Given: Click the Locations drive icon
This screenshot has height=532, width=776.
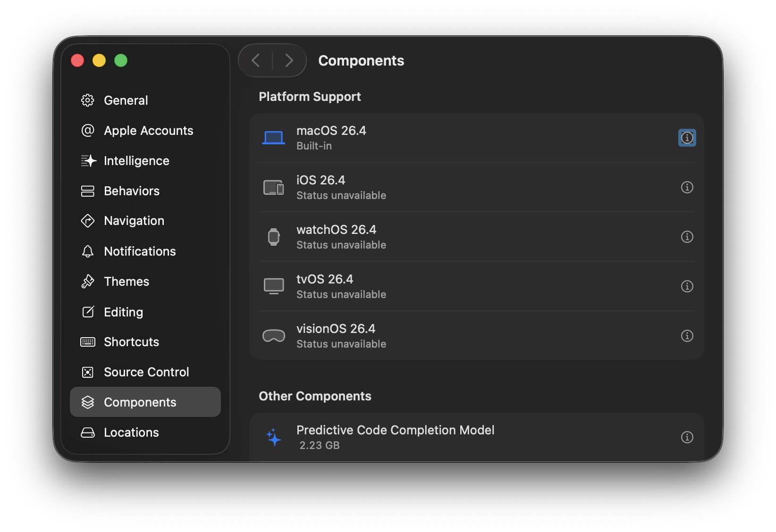Looking at the screenshot, I should click(x=88, y=432).
